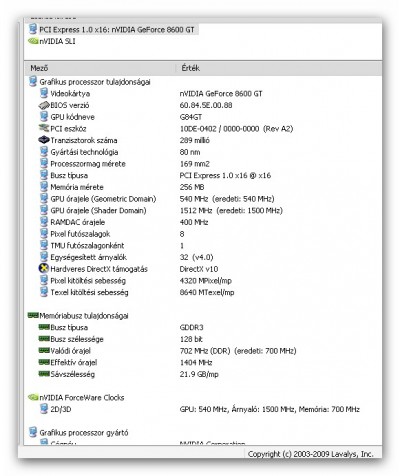Viewport: 400px width, 476px height.
Task: Click the TMU futószalagonként row icon
Action: 44,245
